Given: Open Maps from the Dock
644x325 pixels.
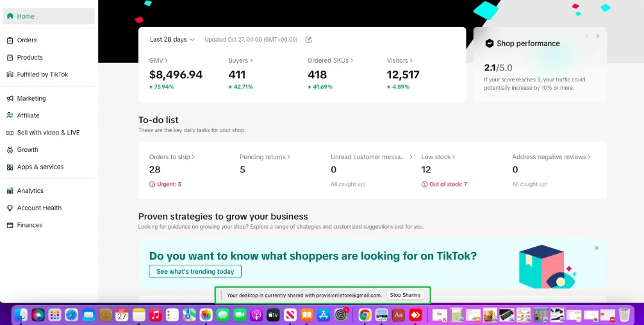Looking at the screenshot, I should coord(189,315).
